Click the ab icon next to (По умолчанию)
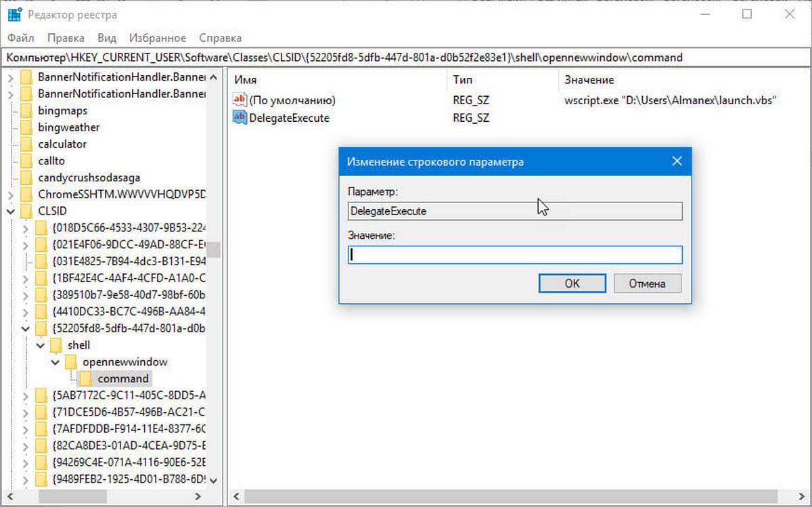812x507 pixels. coord(240,100)
